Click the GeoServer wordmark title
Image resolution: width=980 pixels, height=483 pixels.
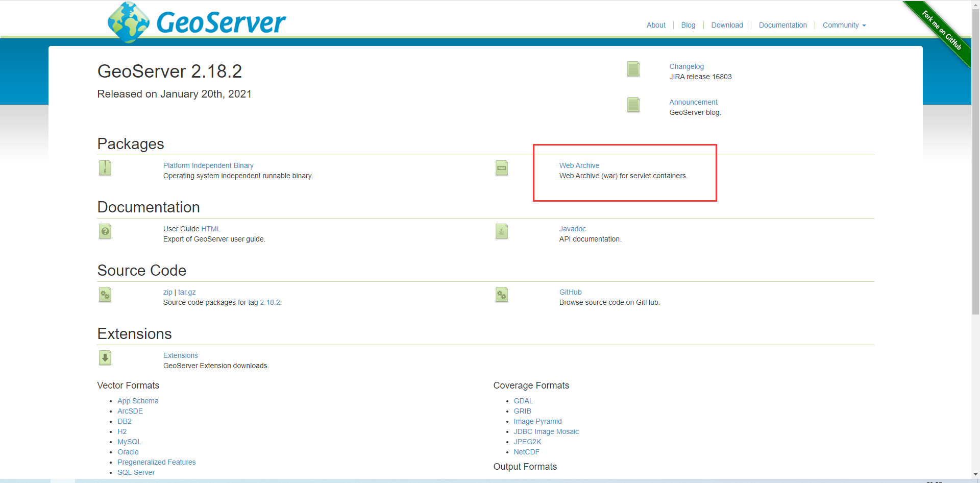pos(221,22)
